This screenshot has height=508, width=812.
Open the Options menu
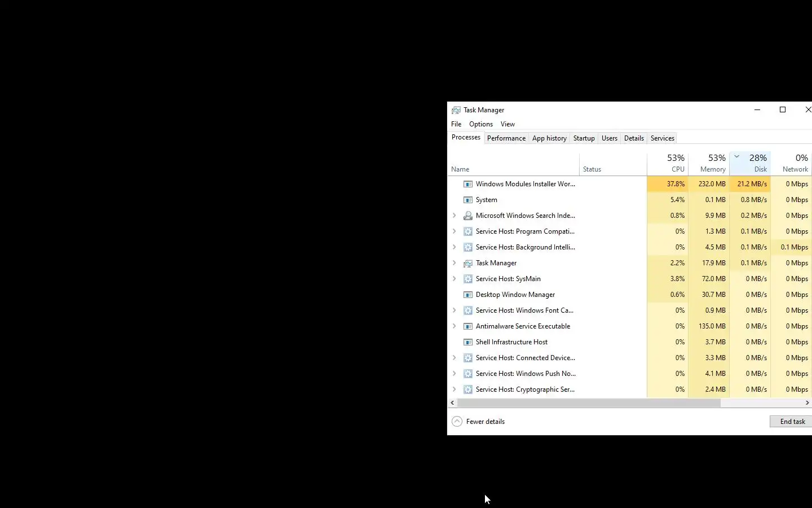coord(481,124)
